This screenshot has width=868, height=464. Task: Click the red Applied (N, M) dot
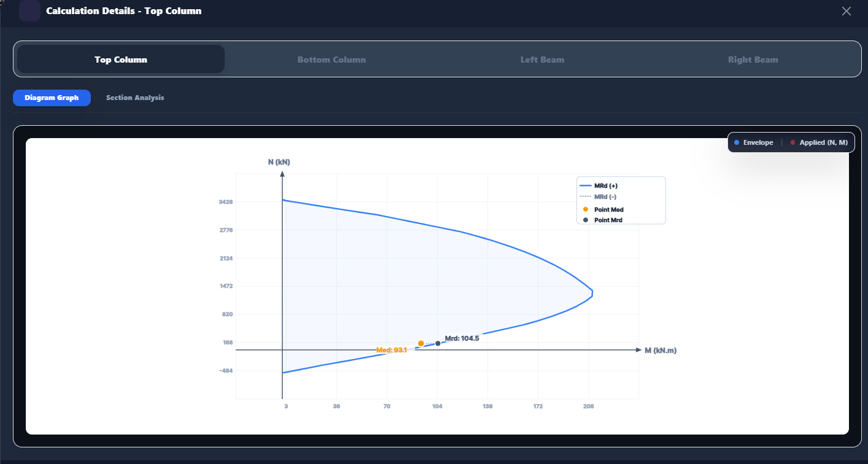[792, 142]
